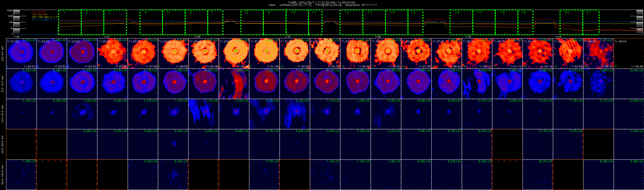
Task: Click the 'xyoffset=[487.9,-77.4]' text
Action: pos(295,5)
